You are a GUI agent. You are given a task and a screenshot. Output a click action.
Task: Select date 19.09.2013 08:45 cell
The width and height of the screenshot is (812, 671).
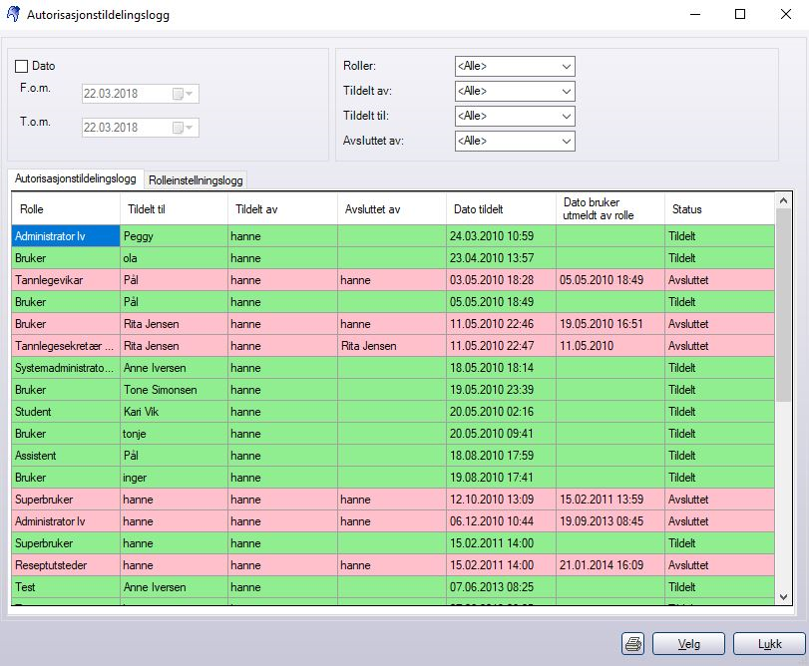(610, 521)
